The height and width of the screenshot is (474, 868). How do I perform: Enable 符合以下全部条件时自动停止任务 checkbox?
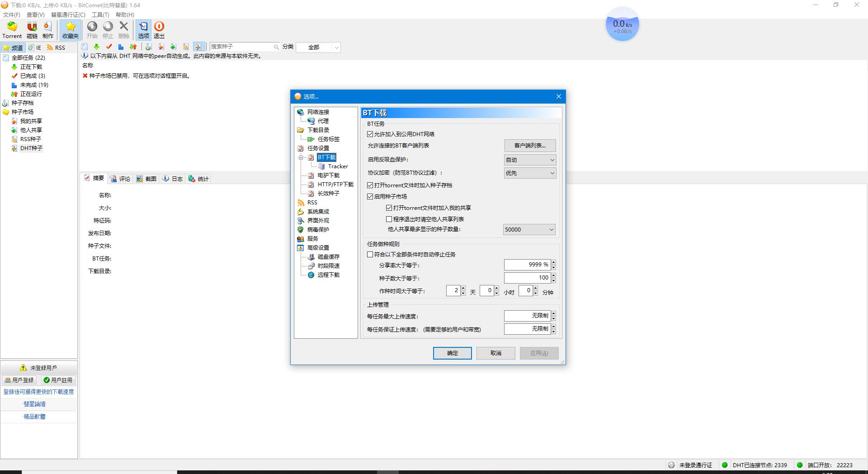point(370,254)
